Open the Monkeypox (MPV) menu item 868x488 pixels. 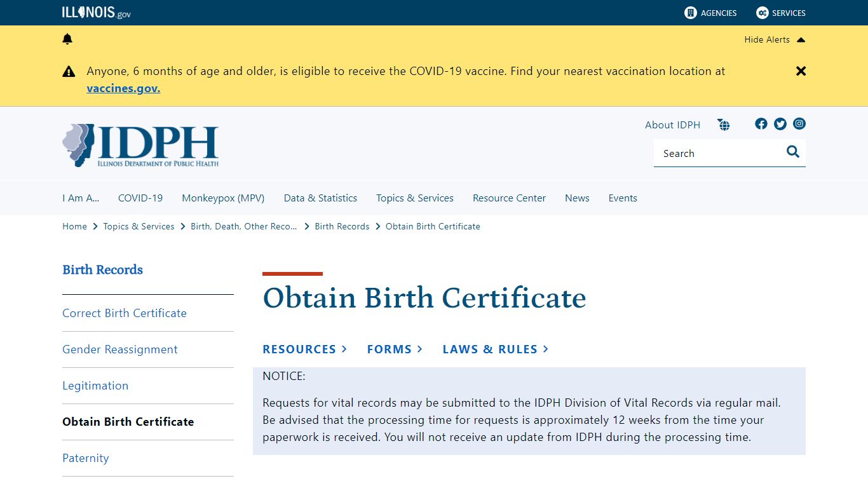(x=223, y=198)
